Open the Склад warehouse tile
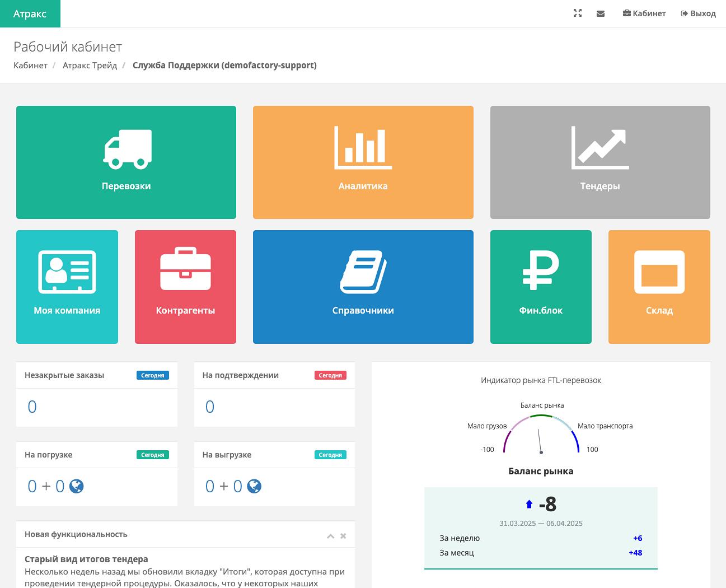This screenshot has width=726, height=588. click(x=659, y=287)
